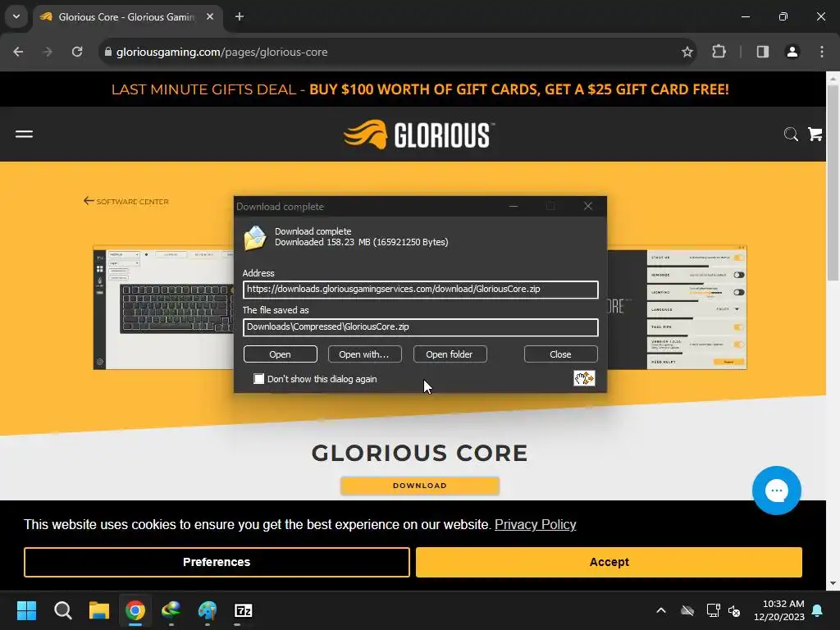Toggle Chrome side panel
Viewport: 840px width, 630px height.
tap(763, 52)
